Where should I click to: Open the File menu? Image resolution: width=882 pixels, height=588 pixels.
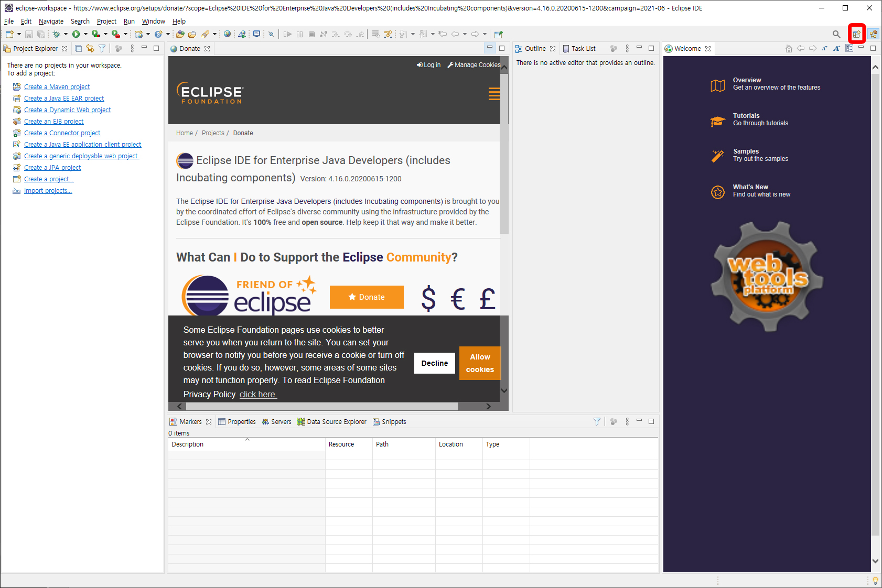pos(9,21)
